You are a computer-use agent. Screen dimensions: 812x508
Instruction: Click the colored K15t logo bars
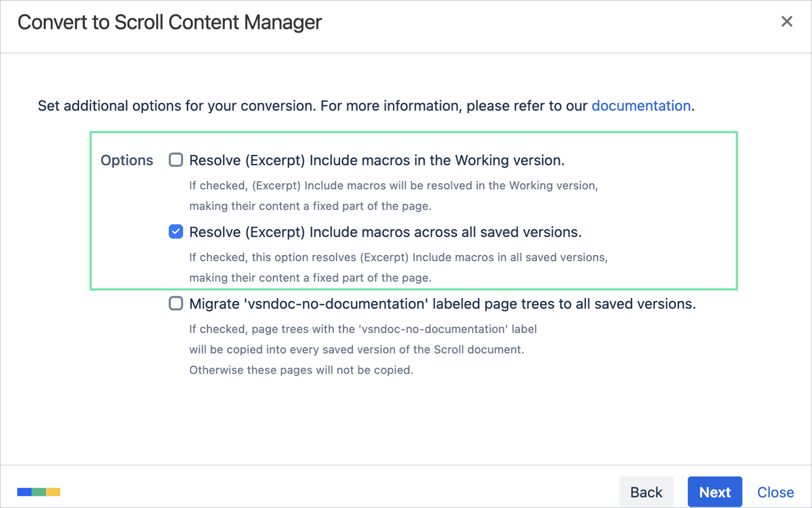point(38,492)
